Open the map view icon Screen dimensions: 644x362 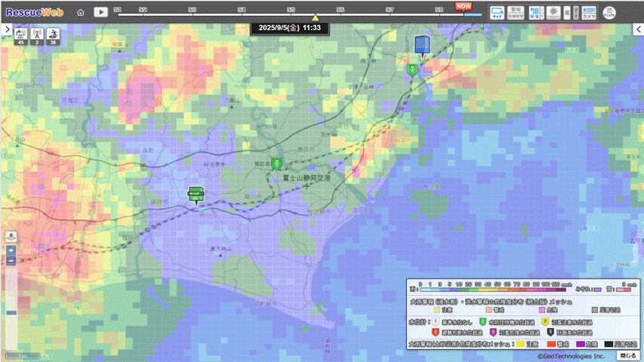point(498,12)
